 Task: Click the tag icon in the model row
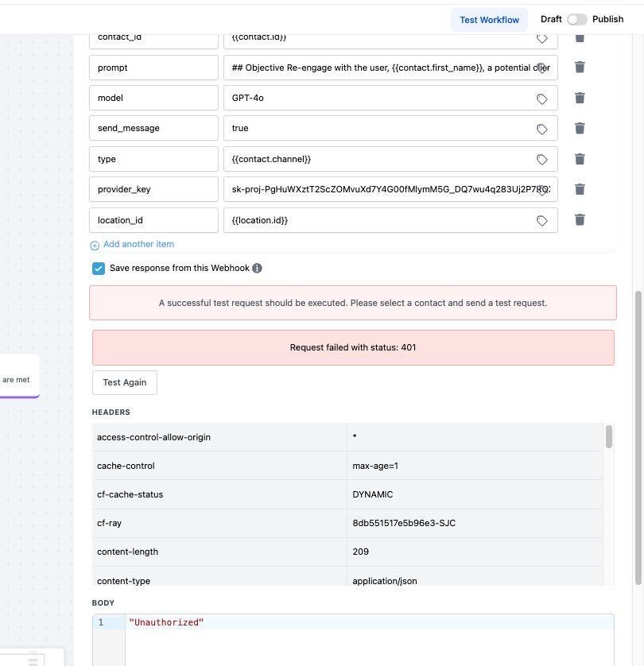click(x=541, y=99)
